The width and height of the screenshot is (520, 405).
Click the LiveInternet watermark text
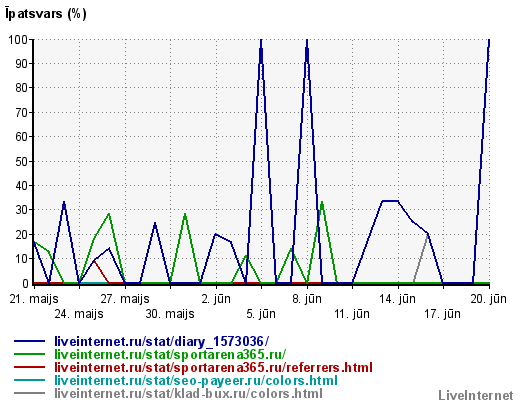tap(476, 396)
